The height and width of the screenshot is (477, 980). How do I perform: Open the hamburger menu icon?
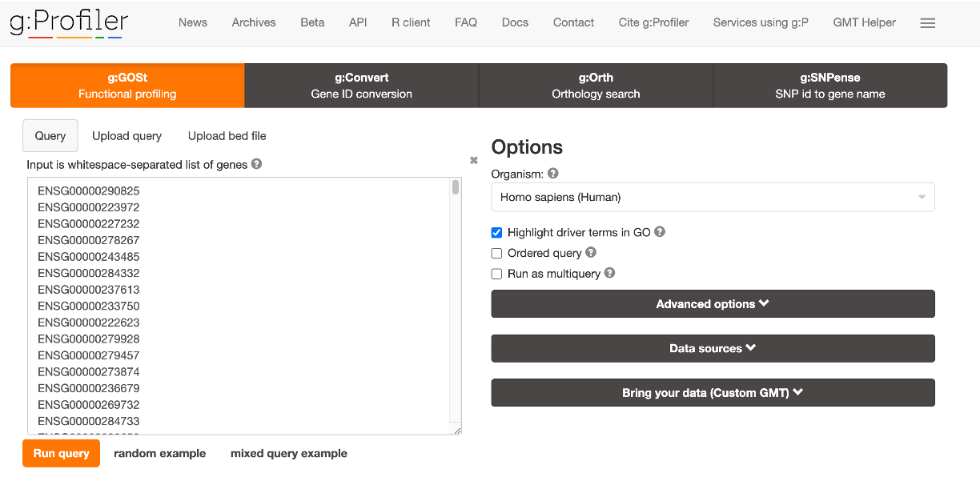[x=927, y=23]
